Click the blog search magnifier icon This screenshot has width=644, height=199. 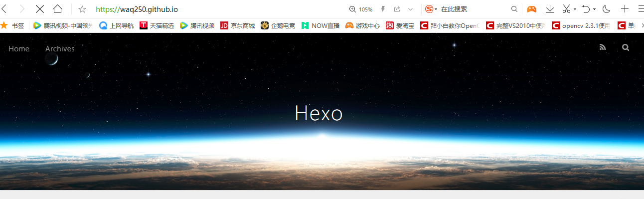tap(626, 47)
